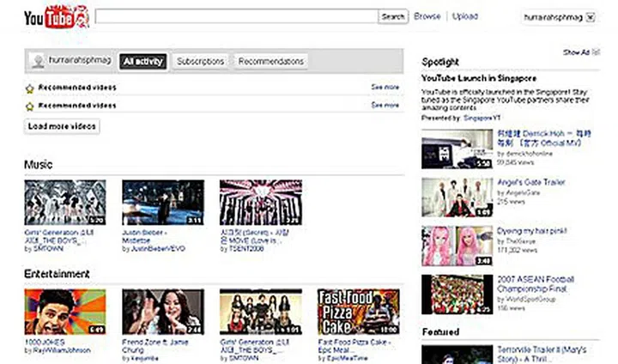Open Friend Zone ft. Jamie Chung thumbnail
Screen dimensions: 618x364
coord(163,312)
